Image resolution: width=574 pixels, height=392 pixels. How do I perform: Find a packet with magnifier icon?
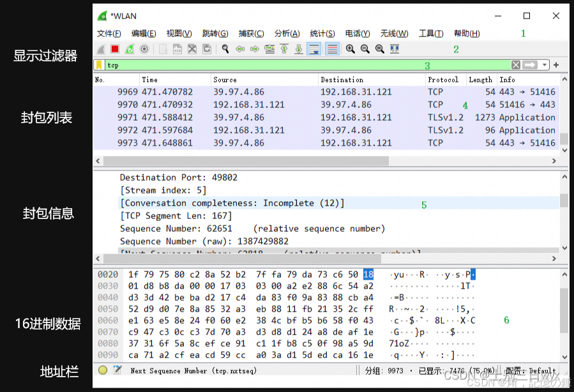[x=225, y=49]
